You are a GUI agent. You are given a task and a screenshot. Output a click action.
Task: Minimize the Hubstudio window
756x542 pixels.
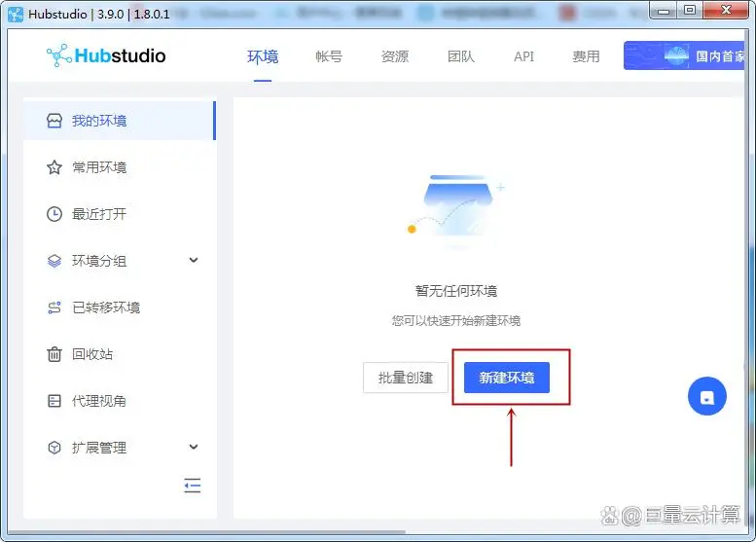pyautogui.click(x=664, y=10)
